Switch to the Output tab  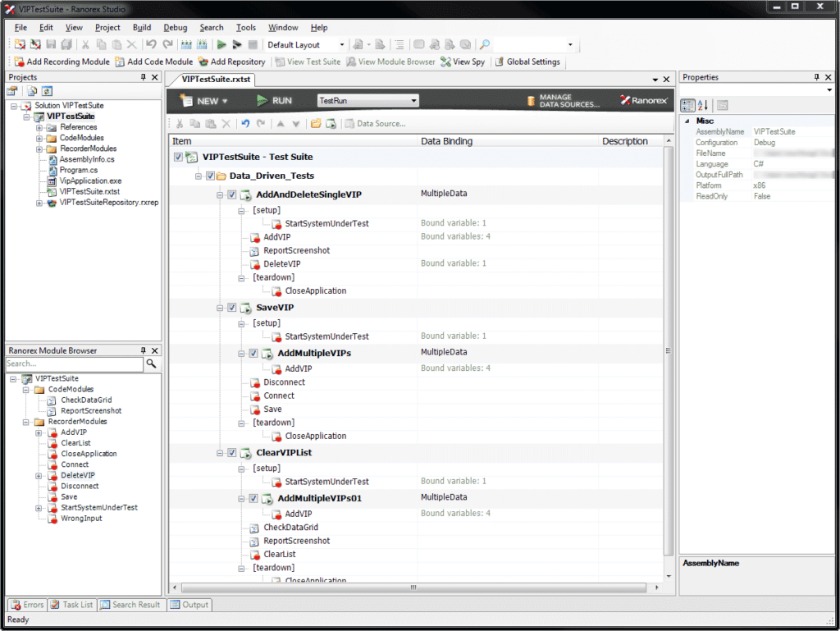coord(189,605)
